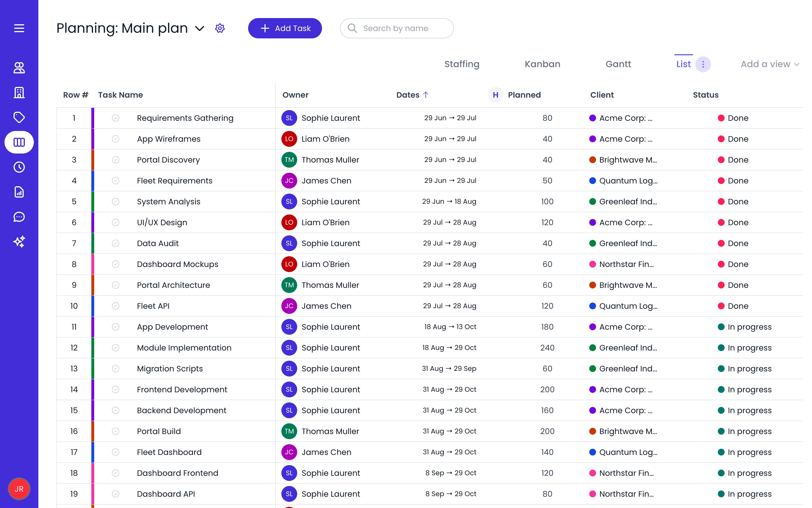Open Done status on Fleet API row

733,306
